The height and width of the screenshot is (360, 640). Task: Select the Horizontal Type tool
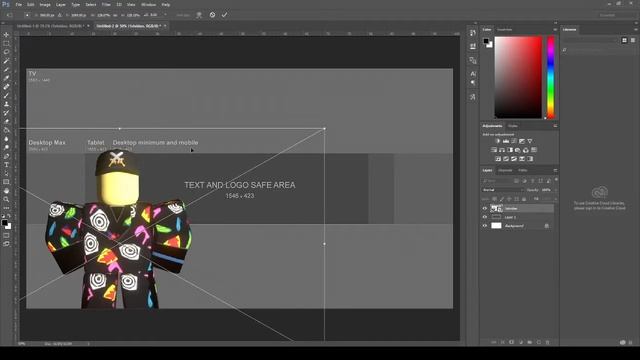pyautogui.click(x=6, y=165)
